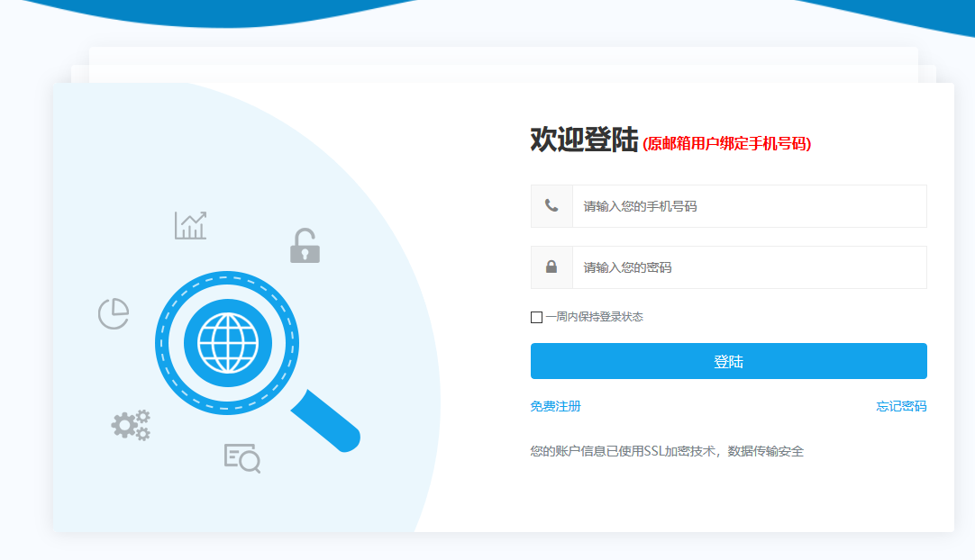The height and width of the screenshot is (560, 975).
Task: Tick the 一周内保持登录状态 checkbox
Action: [x=537, y=317]
